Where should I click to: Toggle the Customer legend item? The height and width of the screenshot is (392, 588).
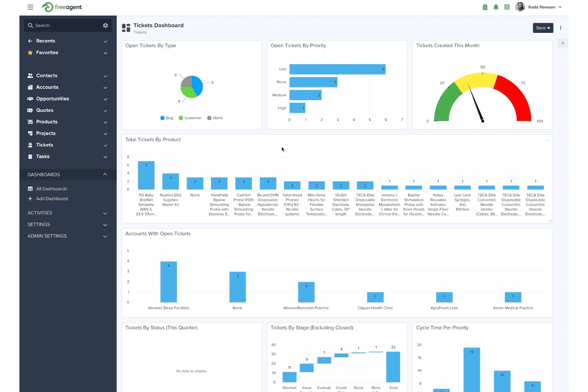(190, 118)
